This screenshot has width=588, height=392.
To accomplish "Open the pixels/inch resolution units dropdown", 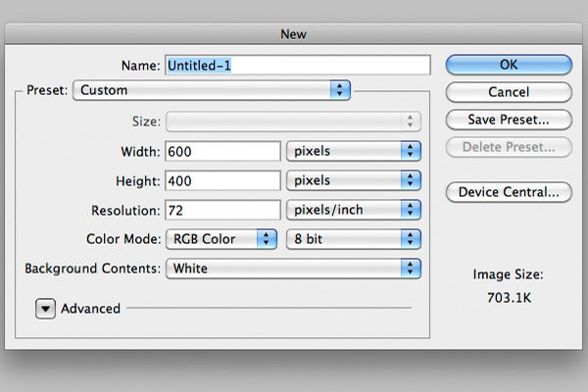I will tap(353, 211).
